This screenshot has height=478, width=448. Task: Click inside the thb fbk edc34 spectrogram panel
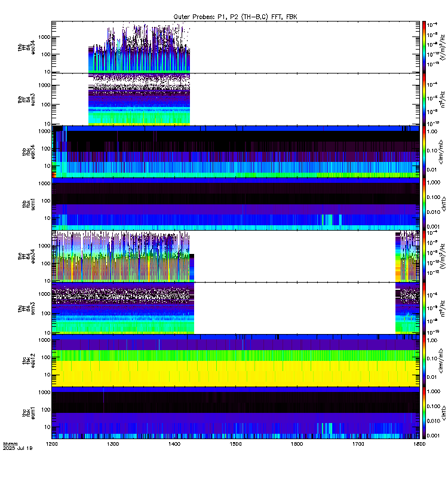235,152
